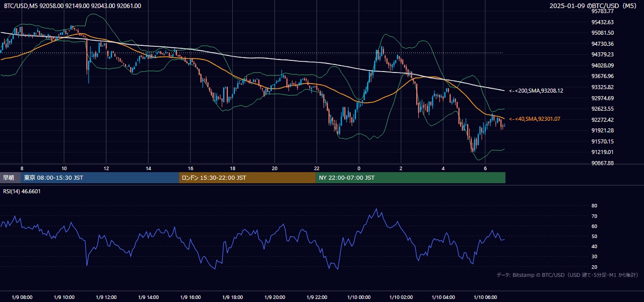This screenshot has width=644, height=302.
Task: Click RSI axis level 20
Action: 594,267
